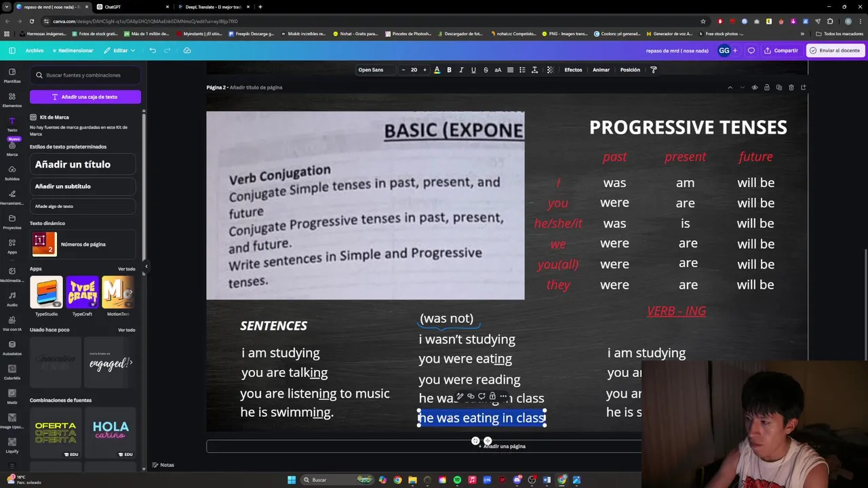Open the ColorMix sidebar app

12,372
